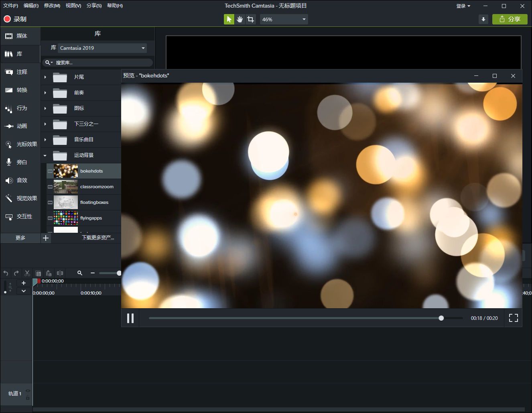
Task: Open the 视觉效果 visual effects tab
Action: click(20, 198)
